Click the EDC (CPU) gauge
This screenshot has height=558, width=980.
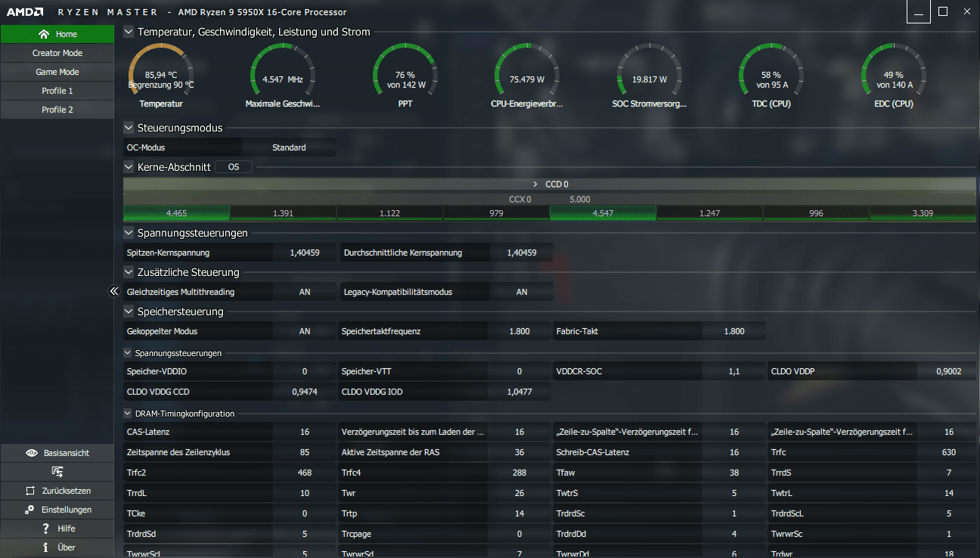point(893,76)
